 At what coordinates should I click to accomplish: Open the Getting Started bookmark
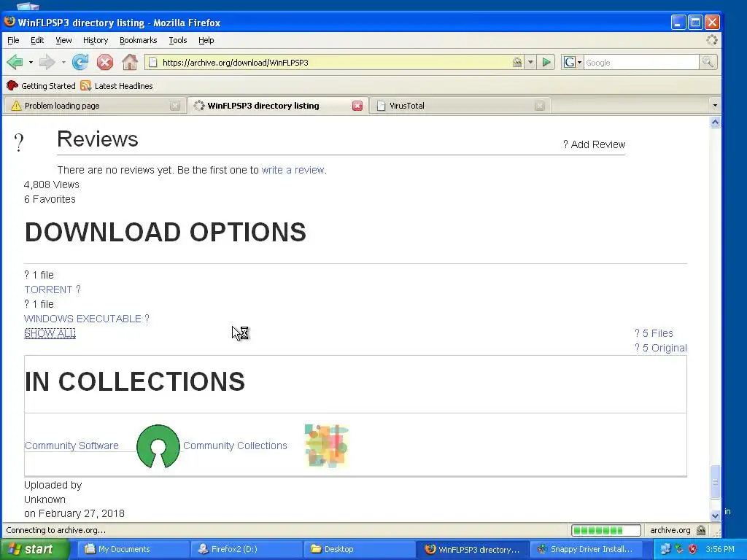[41, 86]
